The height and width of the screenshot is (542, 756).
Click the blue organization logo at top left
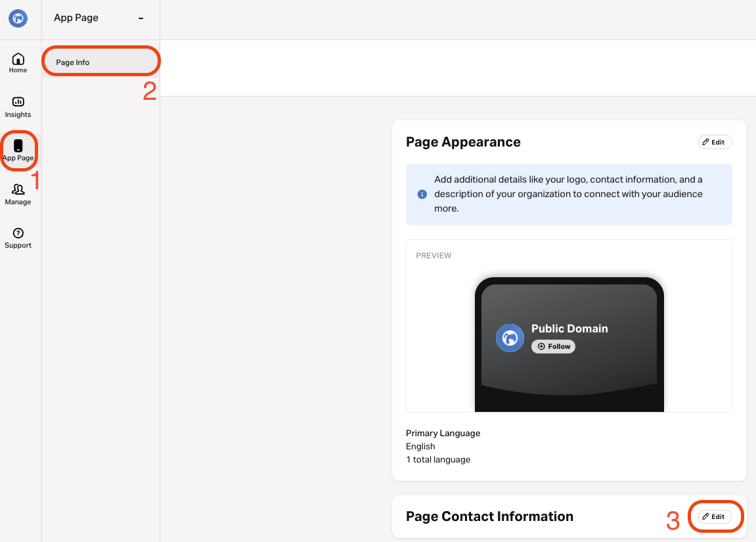(18, 18)
